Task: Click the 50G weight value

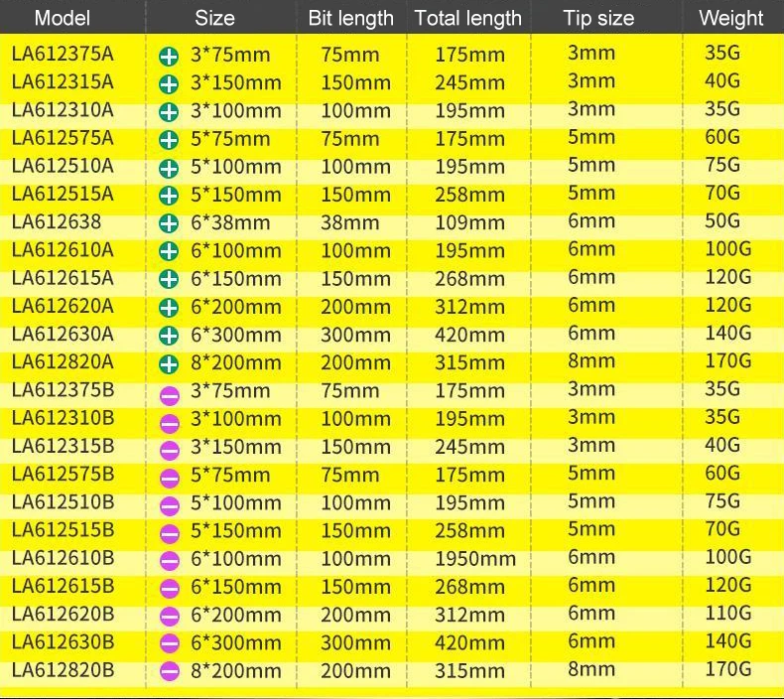Action: click(722, 220)
